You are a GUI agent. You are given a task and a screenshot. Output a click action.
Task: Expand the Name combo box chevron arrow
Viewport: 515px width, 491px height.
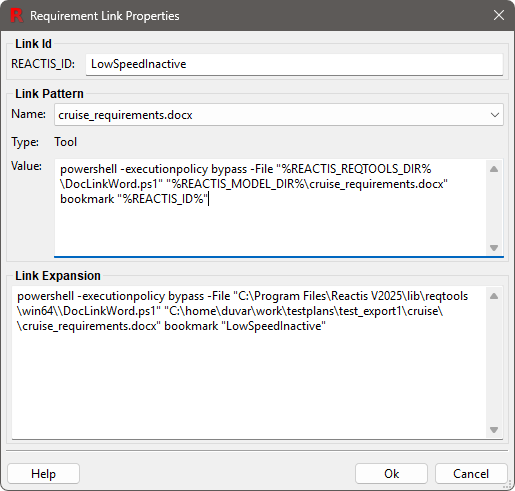click(x=495, y=115)
